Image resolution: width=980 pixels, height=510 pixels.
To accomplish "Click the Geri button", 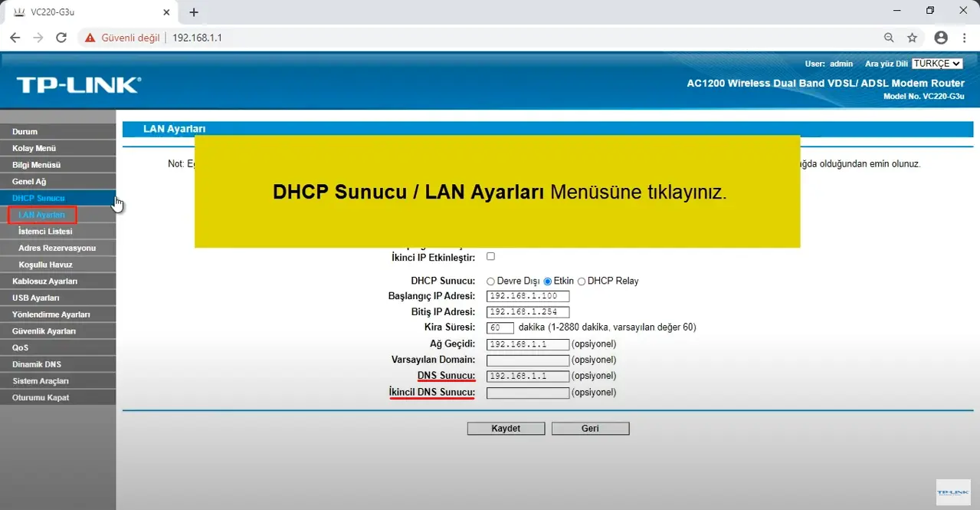I will [x=590, y=429].
